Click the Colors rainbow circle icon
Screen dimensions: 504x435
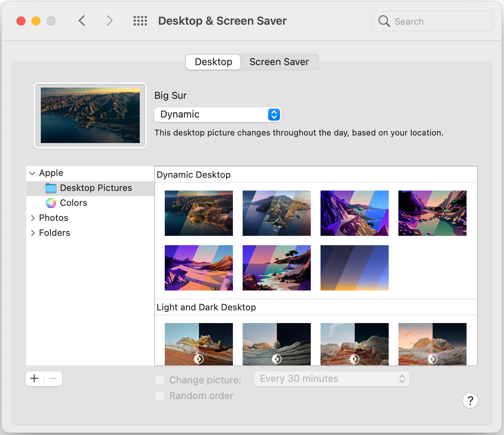pyautogui.click(x=51, y=203)
